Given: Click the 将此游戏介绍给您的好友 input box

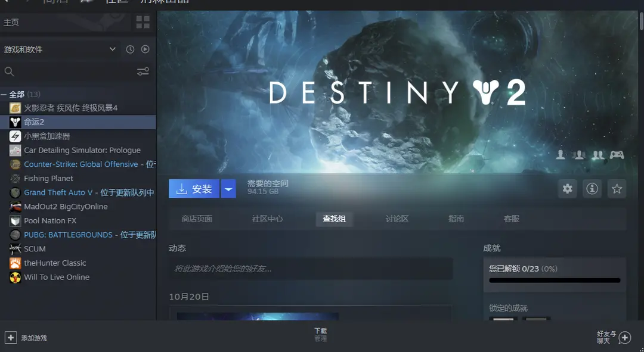Looking at the screenshot, I should (x=311, y=269).
